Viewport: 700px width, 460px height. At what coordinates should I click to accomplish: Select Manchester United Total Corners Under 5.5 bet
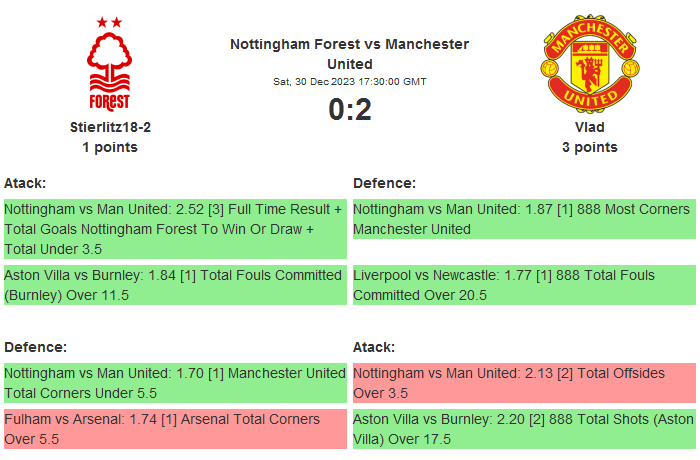pos(174,383)
